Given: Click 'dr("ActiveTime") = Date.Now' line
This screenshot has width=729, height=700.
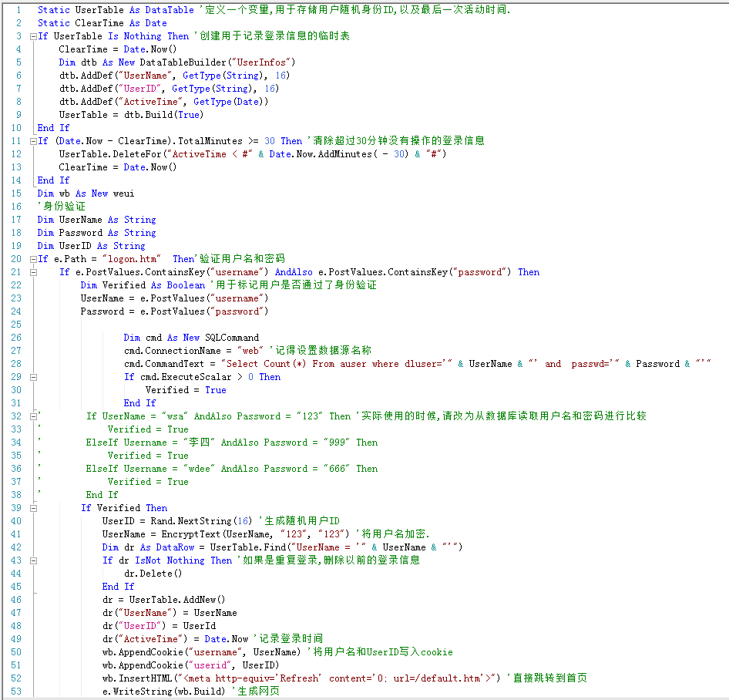Looking at the screenshot, I should (175, 639).
